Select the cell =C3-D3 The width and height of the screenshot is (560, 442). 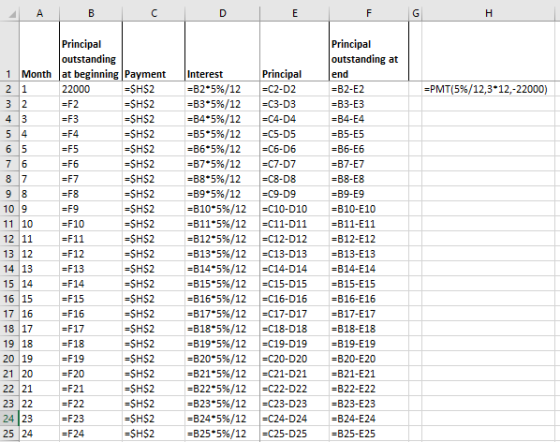294,104
